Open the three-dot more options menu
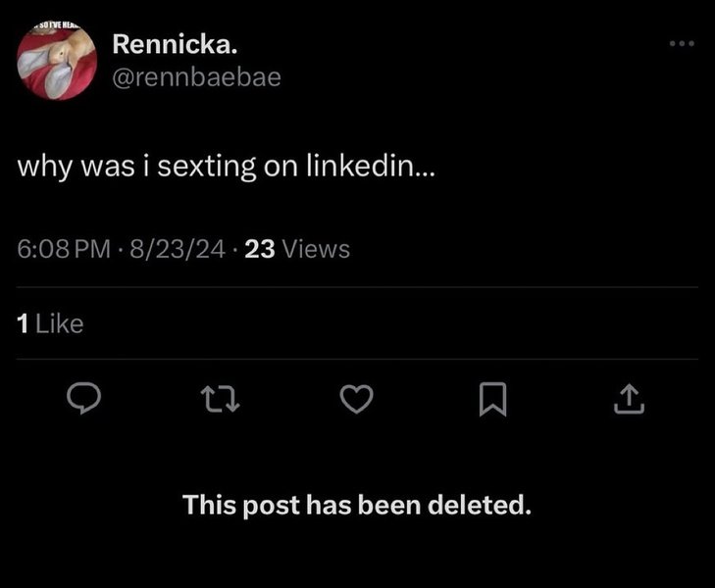 (681, 44)
